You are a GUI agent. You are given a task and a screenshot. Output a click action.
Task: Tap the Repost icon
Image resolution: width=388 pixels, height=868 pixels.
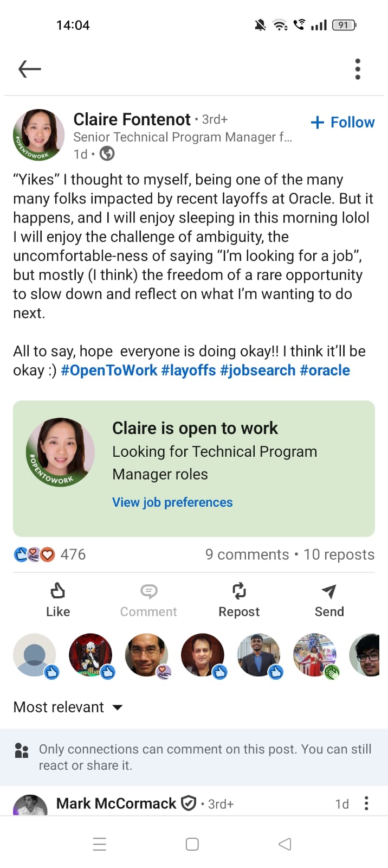point(239,590)
